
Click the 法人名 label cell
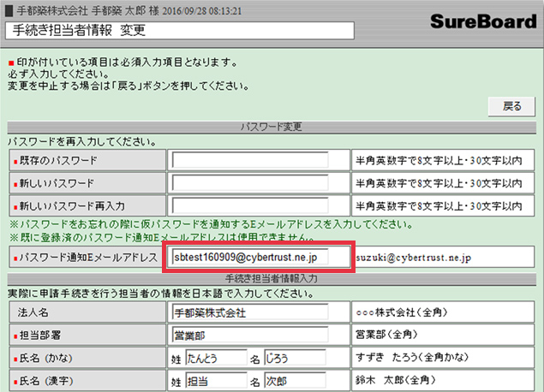[85, 312]
